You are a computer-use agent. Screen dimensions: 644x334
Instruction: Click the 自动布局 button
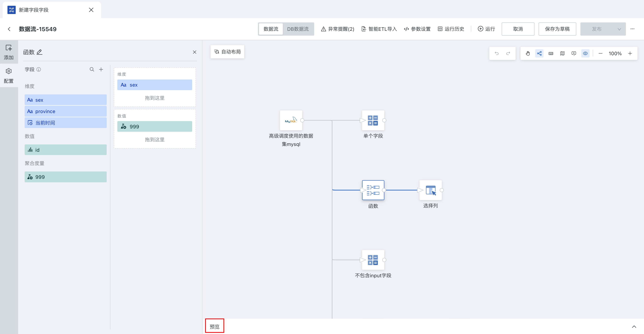click(227, 52)
